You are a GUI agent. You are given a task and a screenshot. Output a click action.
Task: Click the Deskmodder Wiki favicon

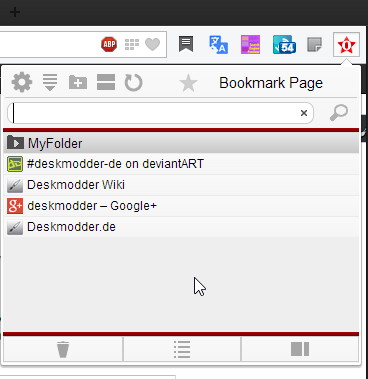click(15, 185)
